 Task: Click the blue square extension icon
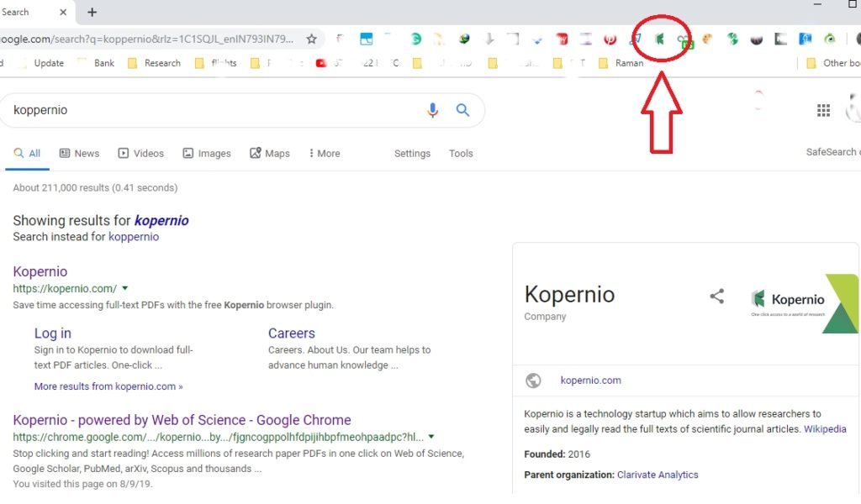click(x=805, y=39)
